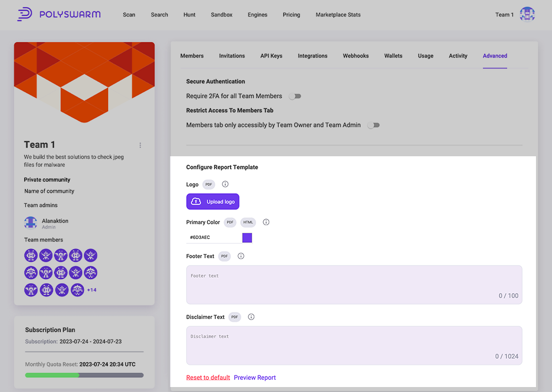Click Alanaktion's admin avatar
Screen dimensions: 552x392
click(31, 223)
